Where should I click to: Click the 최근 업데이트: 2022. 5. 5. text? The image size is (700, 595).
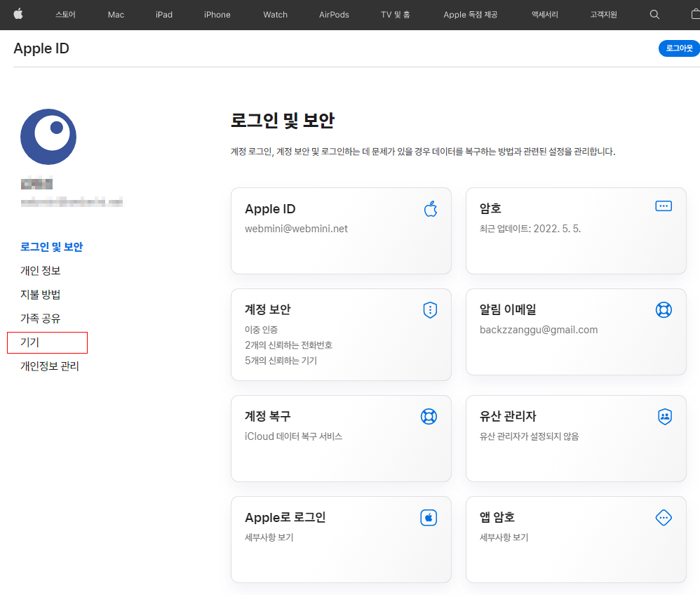point(530,229)
